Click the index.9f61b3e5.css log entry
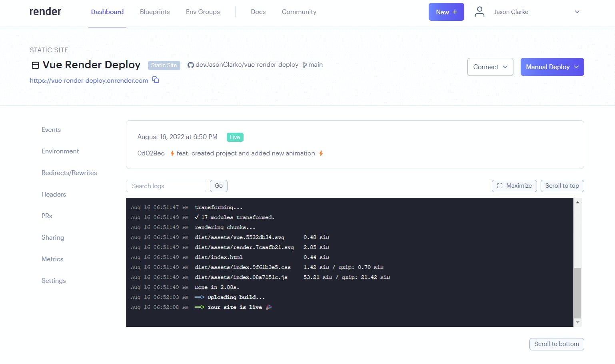Viewport: 615px width, 364px height. pyautogui.click(x=243, y=267)
